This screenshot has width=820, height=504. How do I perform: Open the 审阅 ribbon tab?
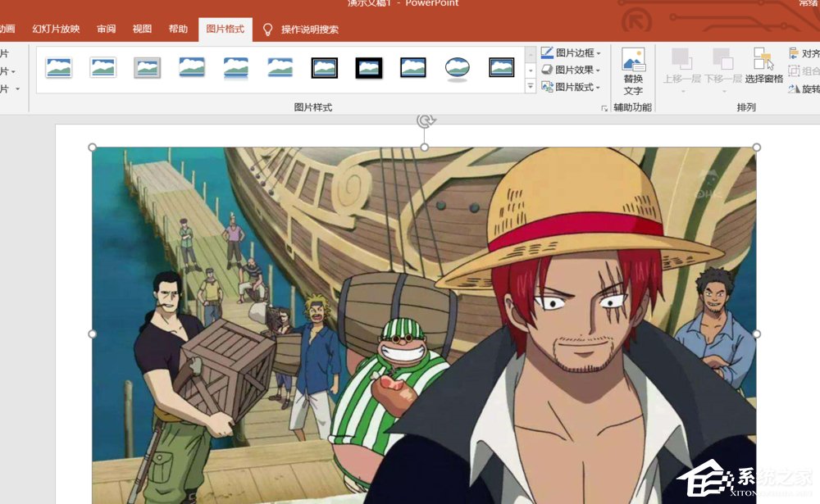coord(107,30)
